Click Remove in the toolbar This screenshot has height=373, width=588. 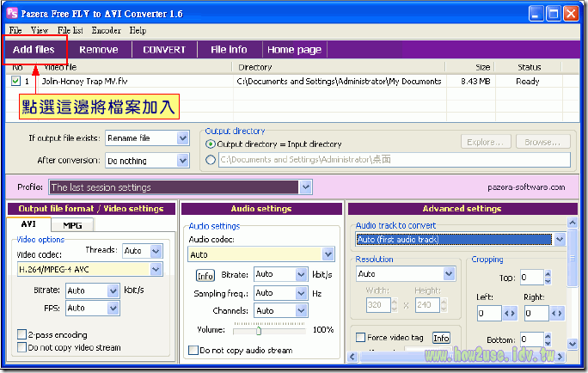pos(99,50)
